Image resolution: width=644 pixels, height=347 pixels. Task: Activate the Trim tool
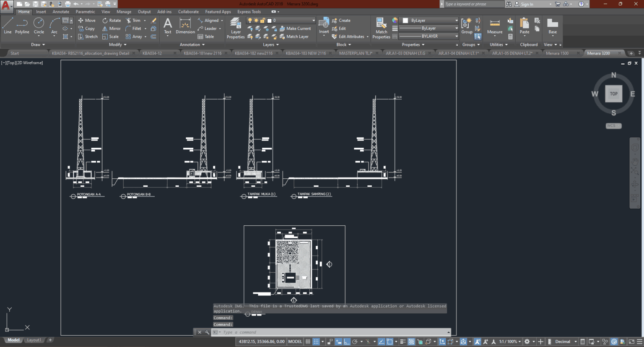coord(135,20)
